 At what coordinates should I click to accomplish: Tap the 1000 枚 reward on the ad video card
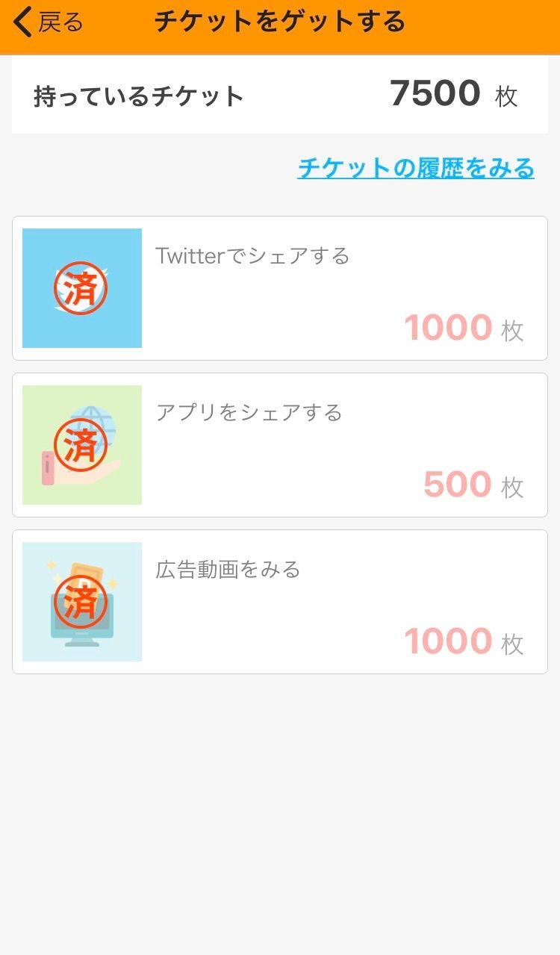pos(463,641)
